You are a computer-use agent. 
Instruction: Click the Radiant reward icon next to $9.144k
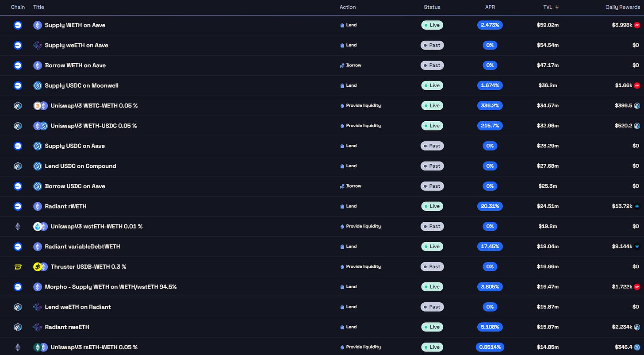click(x=637, y=247)
